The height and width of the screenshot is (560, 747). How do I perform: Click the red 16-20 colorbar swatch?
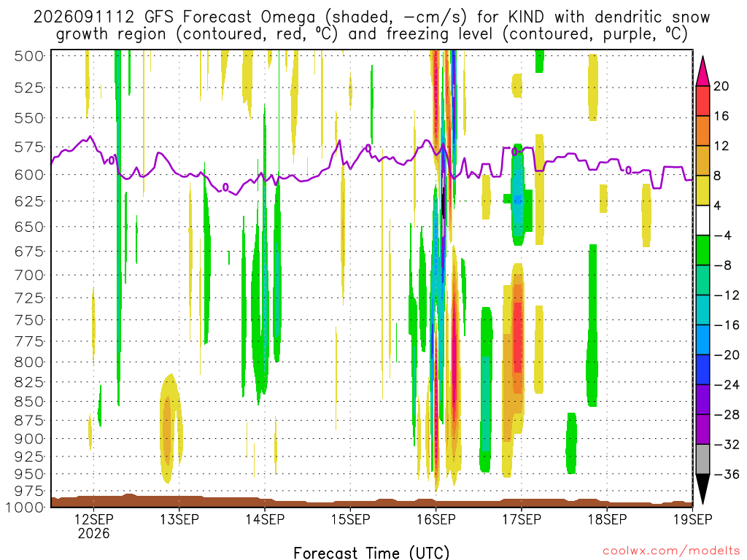click(x=703, y=101)
